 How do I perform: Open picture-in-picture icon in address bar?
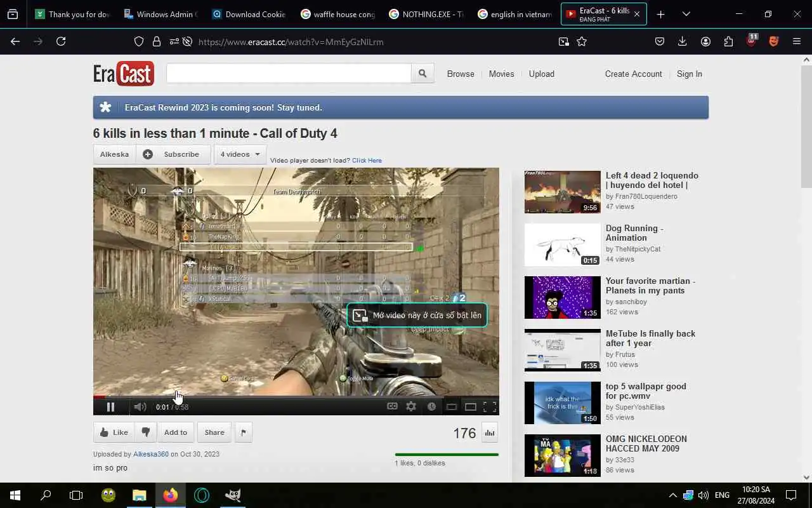[564, 42]
